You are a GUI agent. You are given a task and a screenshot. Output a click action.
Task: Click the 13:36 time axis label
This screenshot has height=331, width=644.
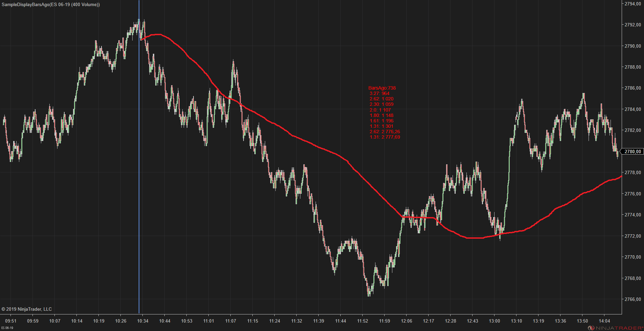point(560,321)
